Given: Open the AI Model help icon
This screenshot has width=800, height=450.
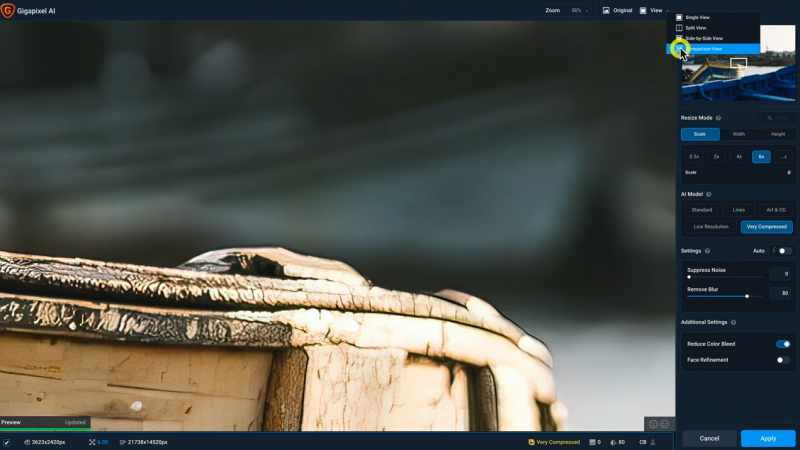Looking at the screenshot, I should click(709, 194).
